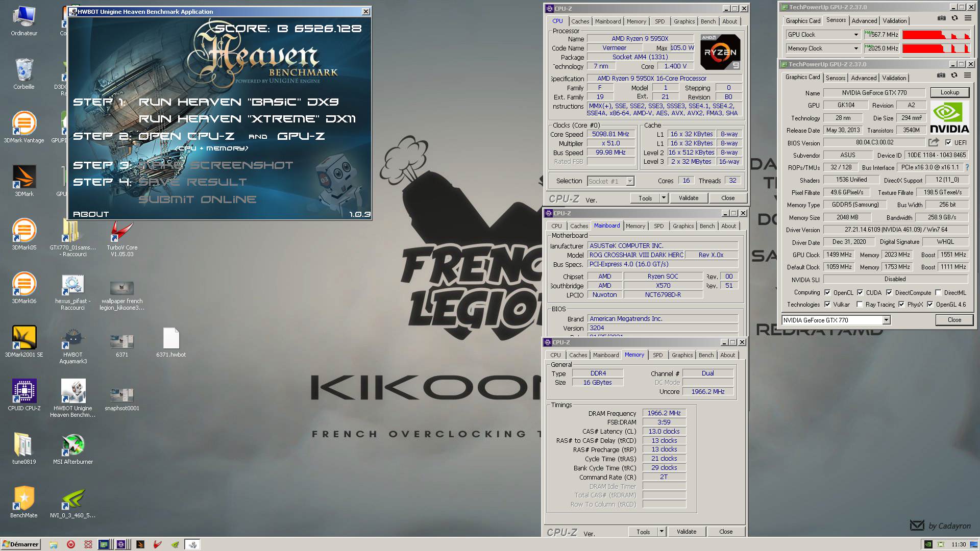Screen dimensions: 980x551
Task: Click the Close button in GPU-Z
Action: point(954,320)
